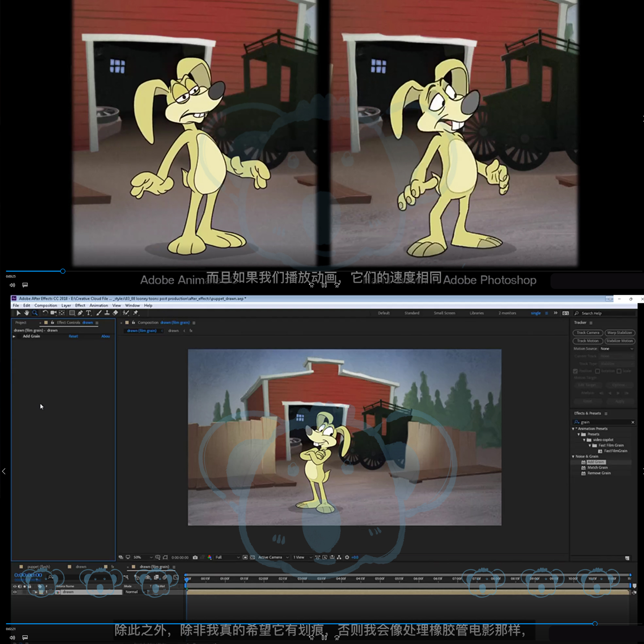The height and width of the screenshot is (644, 644).
Task: Select the Rectangle shape tool
Action: [x=72, y=313]
